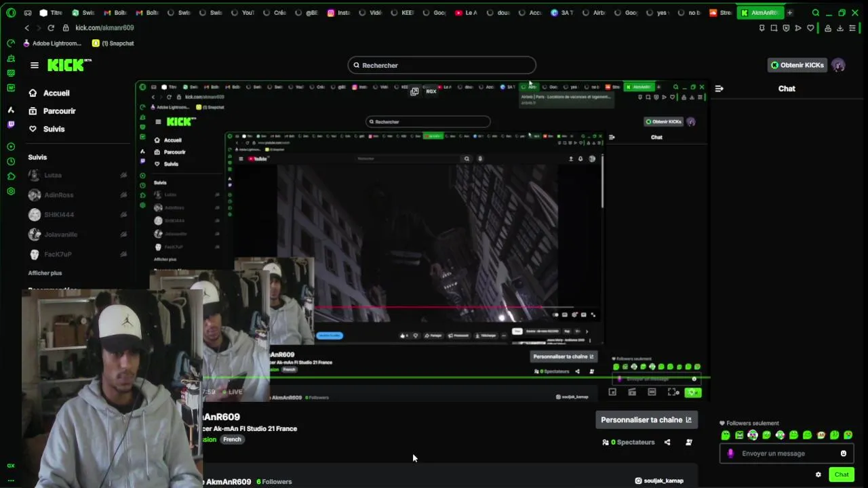Viewport: 868px width, 488px height.
Task: Click the purple microphone icon in chat
Action: [730, 453]
